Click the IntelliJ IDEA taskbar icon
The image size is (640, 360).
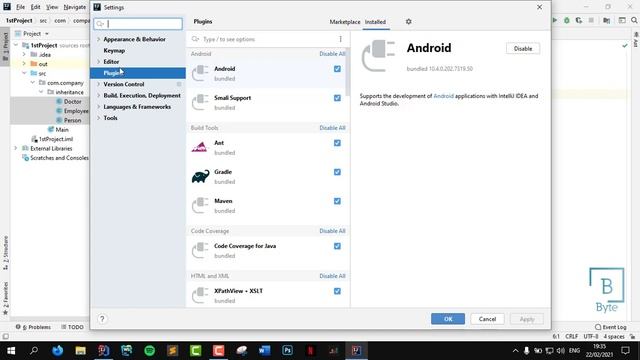pyautogui.click(x=356, y=351)
